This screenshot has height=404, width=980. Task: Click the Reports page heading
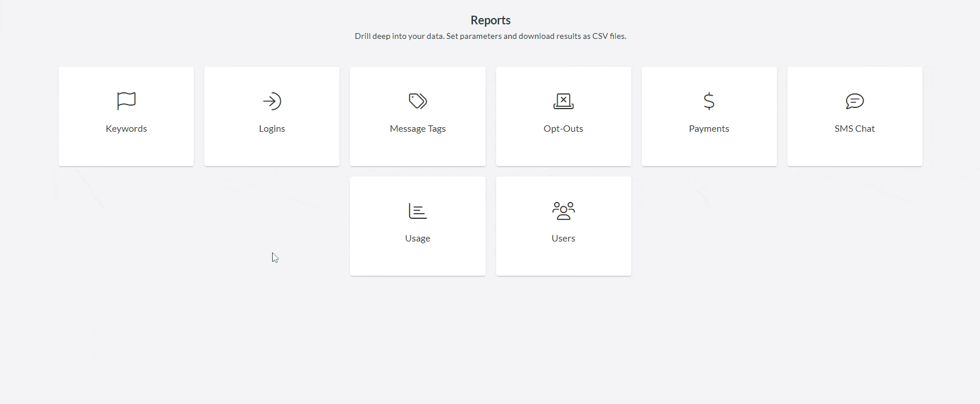(x=490, y=20)
